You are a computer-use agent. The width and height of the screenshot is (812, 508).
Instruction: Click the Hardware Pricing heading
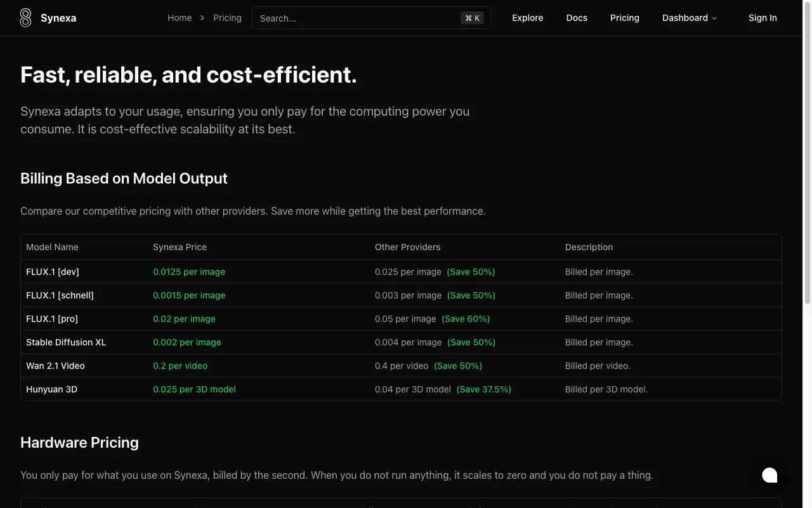coord(79,443)
